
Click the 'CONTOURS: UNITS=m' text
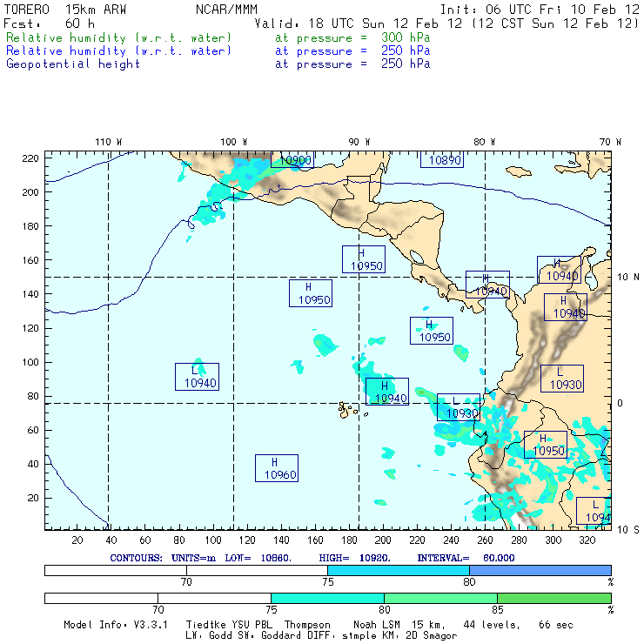coord(163,558)
